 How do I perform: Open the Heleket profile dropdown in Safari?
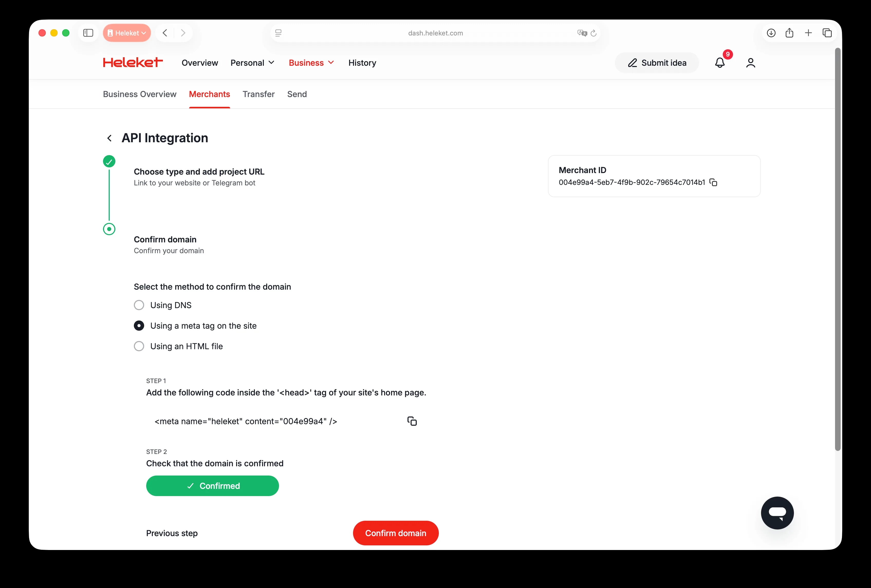pos(127,33)
